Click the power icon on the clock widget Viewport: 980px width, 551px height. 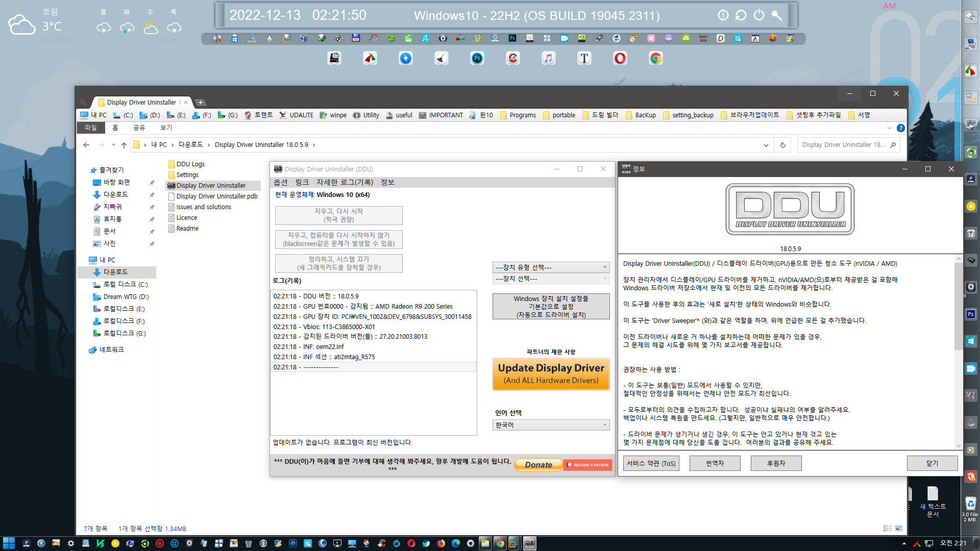759,15
